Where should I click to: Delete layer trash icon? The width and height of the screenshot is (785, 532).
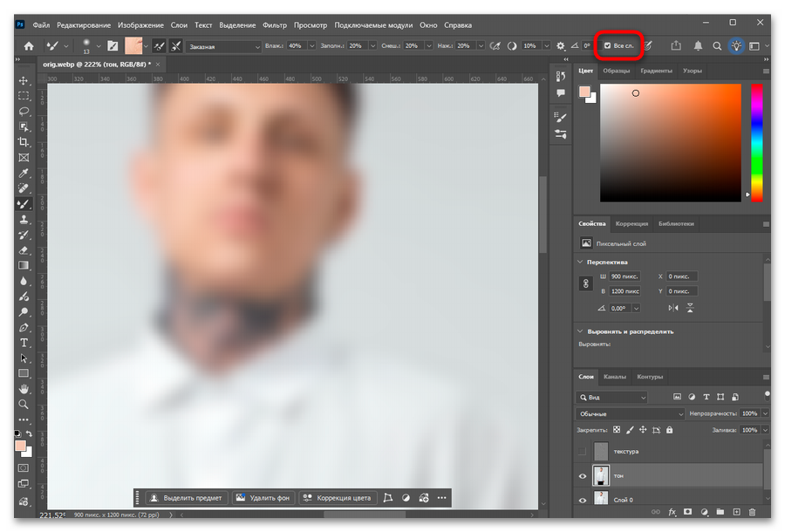(x=752, y=512)
